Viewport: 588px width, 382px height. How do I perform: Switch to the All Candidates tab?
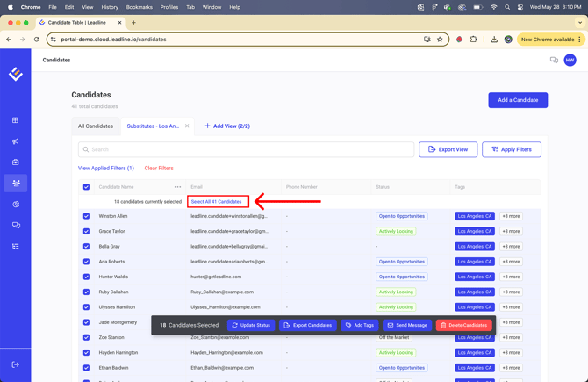96,126
